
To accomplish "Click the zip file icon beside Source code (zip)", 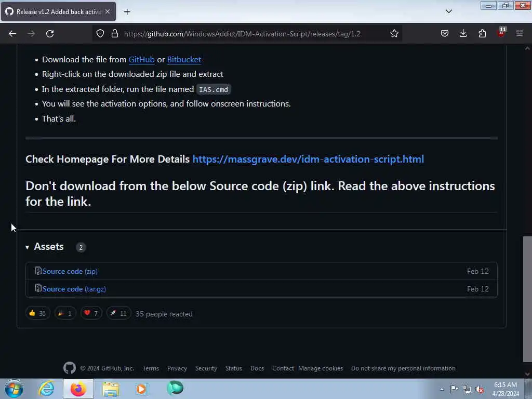I will pos(38,271).
